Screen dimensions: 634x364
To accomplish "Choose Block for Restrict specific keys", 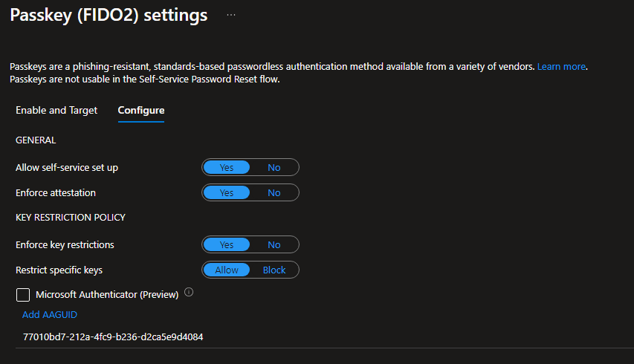I will [x=274, y=270].
